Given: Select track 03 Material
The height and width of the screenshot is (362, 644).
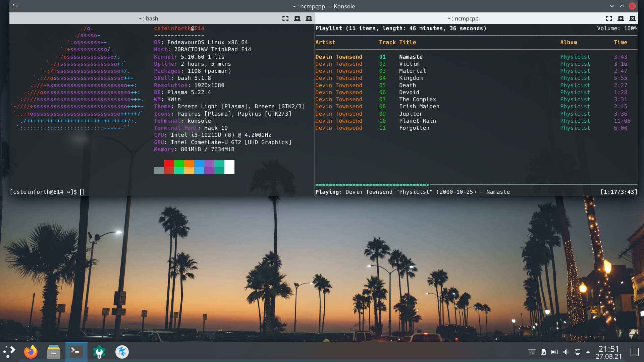Looking at the screenshot, I should (x=476, y=71).
